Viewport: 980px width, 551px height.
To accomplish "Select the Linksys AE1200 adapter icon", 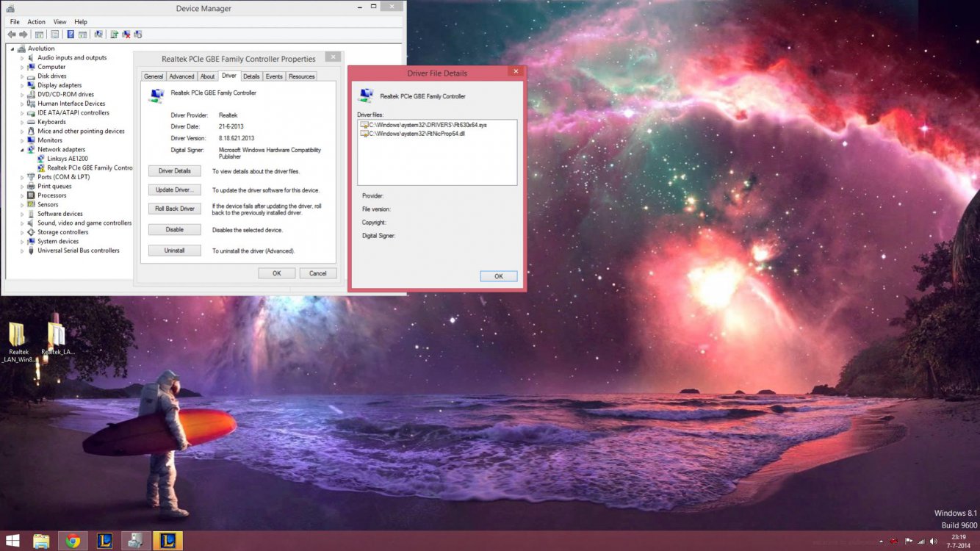I will tap(41, 159).
